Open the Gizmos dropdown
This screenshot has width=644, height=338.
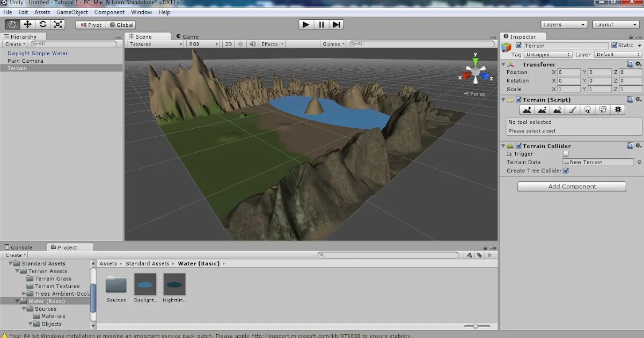pyautogui.click(x=333, y=44)
